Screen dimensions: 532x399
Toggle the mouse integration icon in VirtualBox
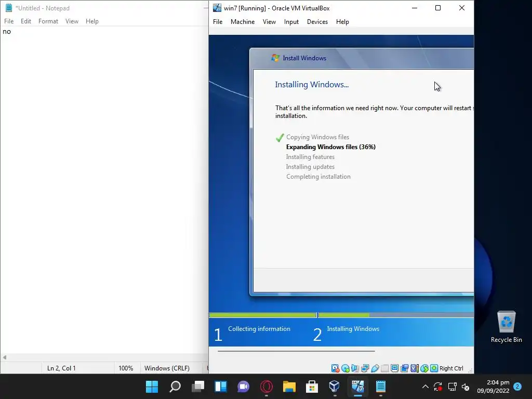[x=424, y=368]
